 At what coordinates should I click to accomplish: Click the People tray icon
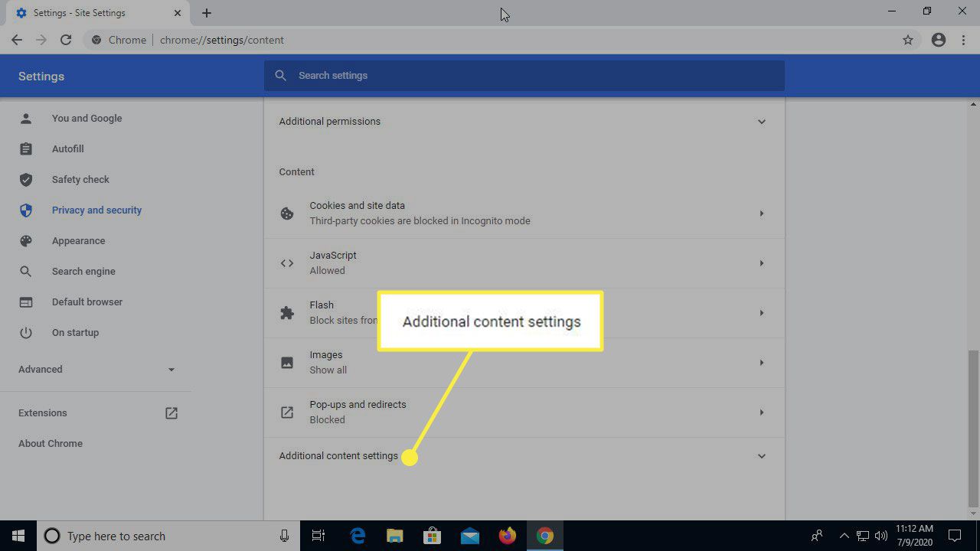(818, 536)
